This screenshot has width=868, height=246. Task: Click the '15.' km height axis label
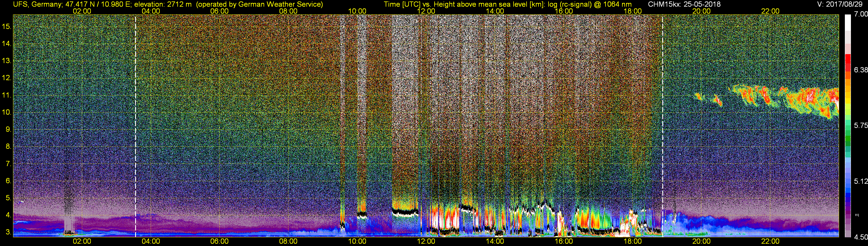coord(7,26)
